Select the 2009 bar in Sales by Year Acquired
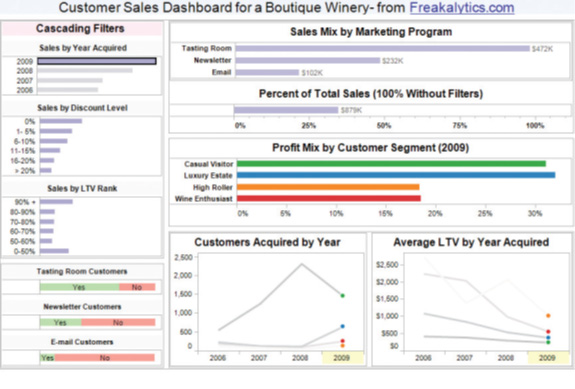575x389 pixels. 97,61
